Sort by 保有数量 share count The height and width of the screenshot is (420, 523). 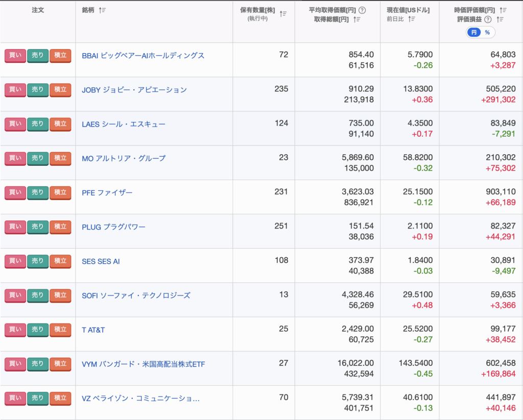283,14
